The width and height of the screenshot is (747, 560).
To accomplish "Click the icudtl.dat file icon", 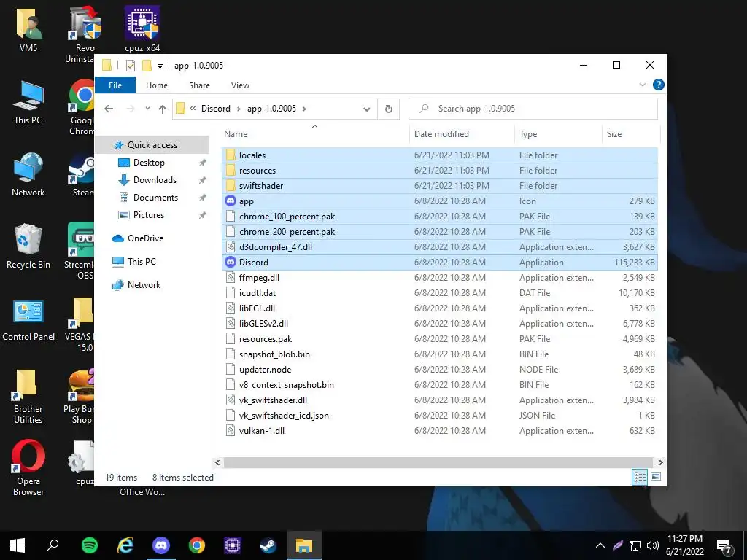I will click(x=231, y=292).
